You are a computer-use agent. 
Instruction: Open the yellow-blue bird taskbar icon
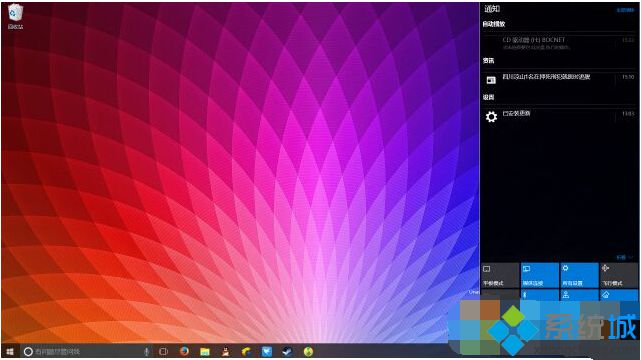tap(246, 351)
